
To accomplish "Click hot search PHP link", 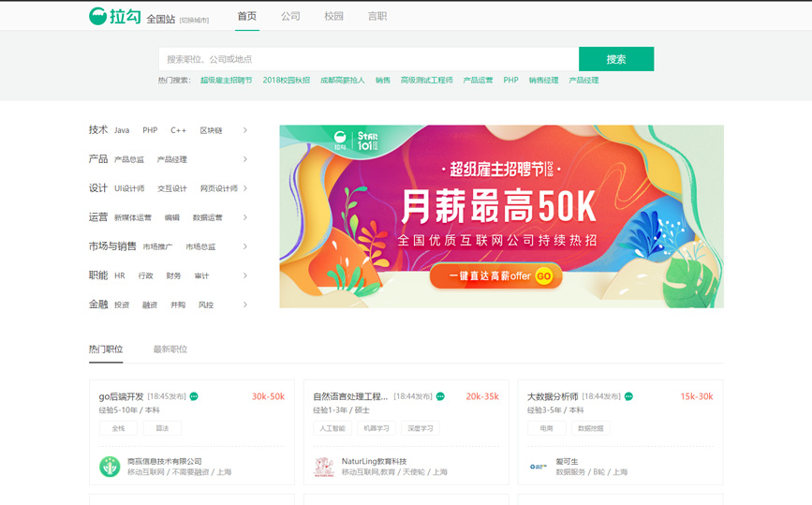I will (510, 81).
